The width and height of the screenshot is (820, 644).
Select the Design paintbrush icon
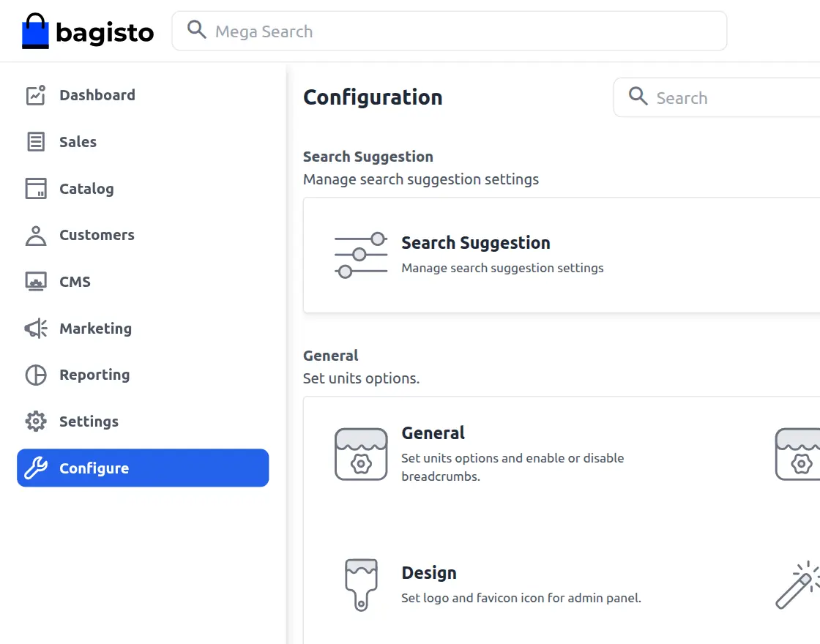tap(360, 584)
